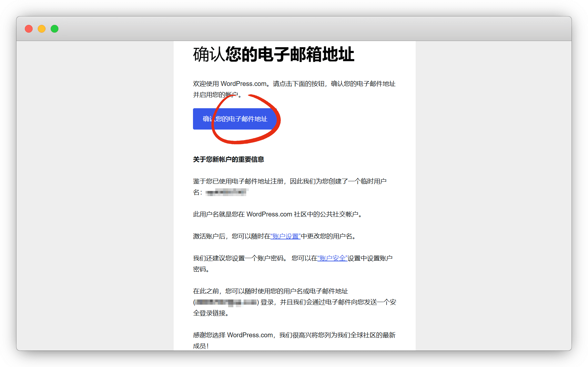Click the blurred email address in parentheses

coord(226,302)
